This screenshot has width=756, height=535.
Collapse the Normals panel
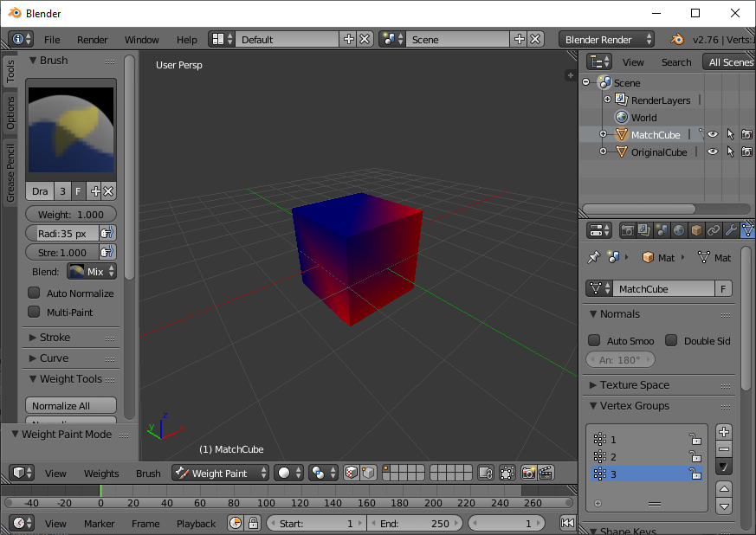coord(593,313)
